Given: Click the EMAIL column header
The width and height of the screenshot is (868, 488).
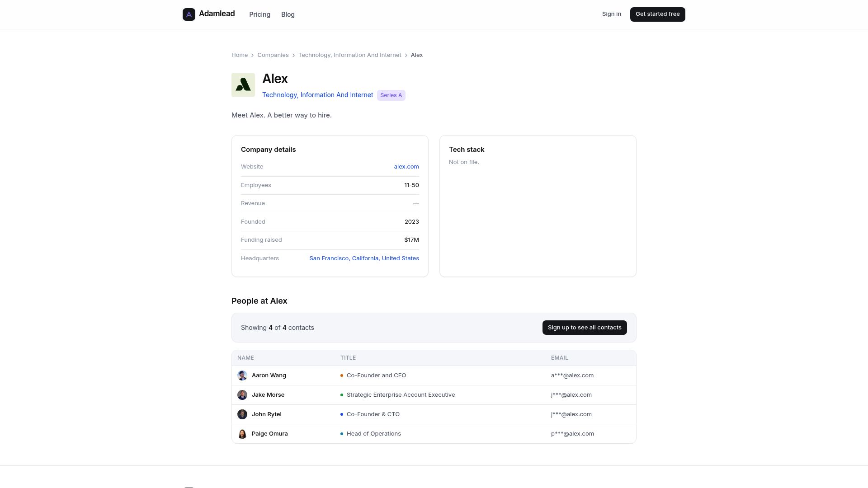Looking at the screenshot, I should [560, 358].
